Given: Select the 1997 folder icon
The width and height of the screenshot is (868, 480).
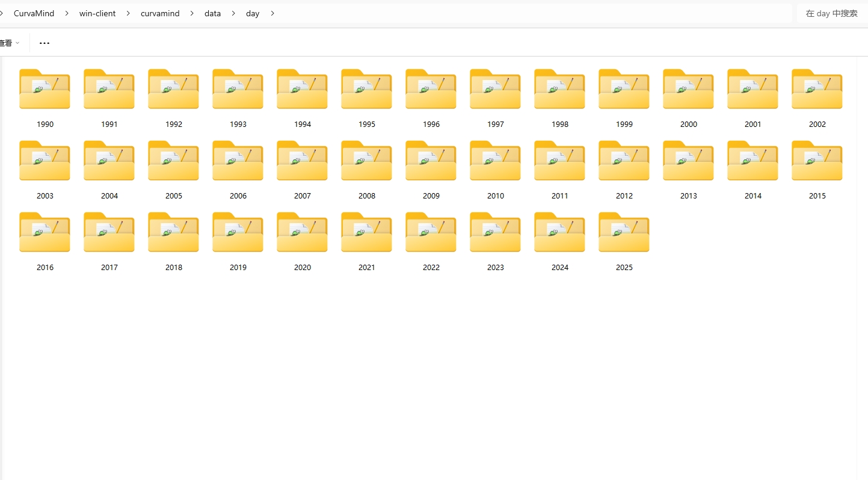Looking at the screenshot, I should click(495, 89).
